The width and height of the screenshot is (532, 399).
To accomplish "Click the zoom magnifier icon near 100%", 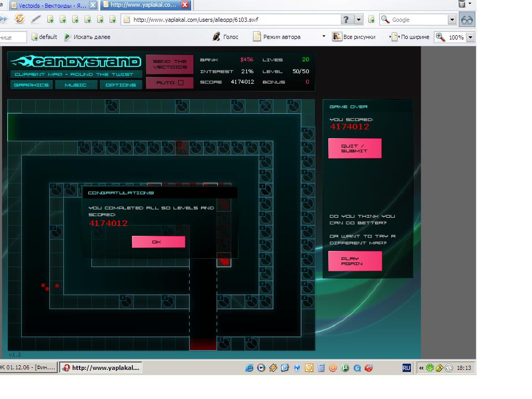I will (441, 37).
